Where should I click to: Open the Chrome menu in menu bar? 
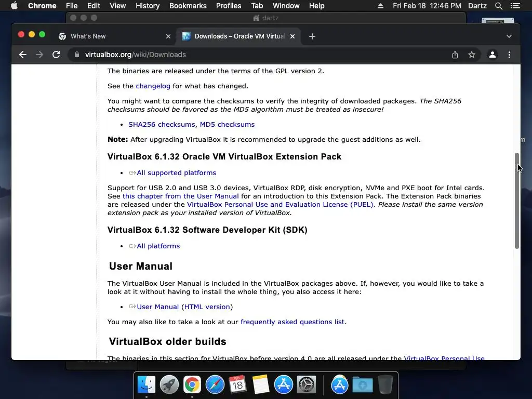pyautogui.click(x=42, y=6)
